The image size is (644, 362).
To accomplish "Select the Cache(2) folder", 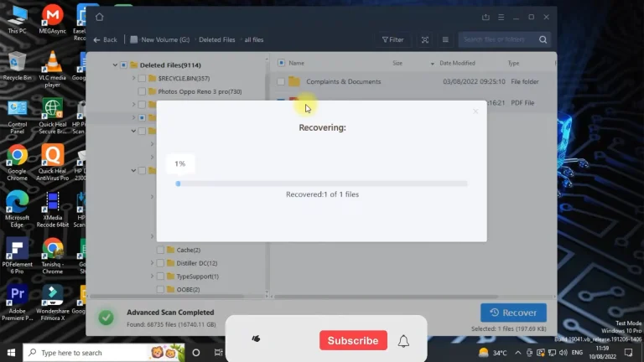I will 188,250.
